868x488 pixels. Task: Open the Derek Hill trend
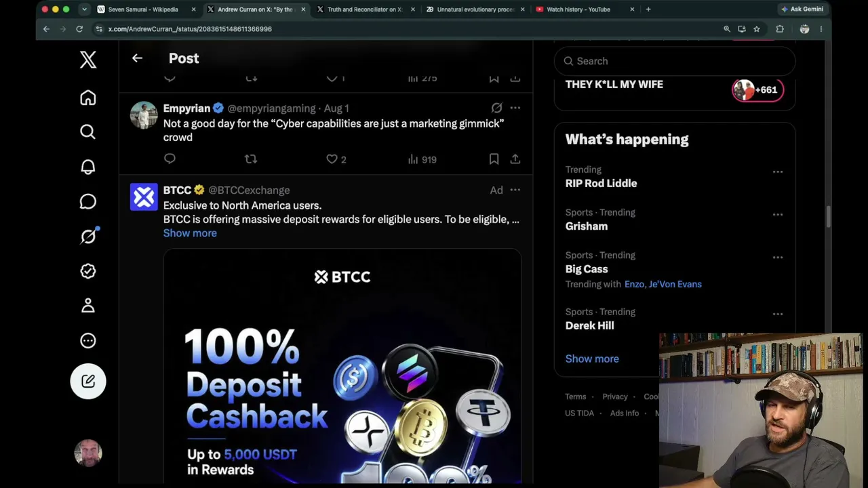[x=590, y=326]
